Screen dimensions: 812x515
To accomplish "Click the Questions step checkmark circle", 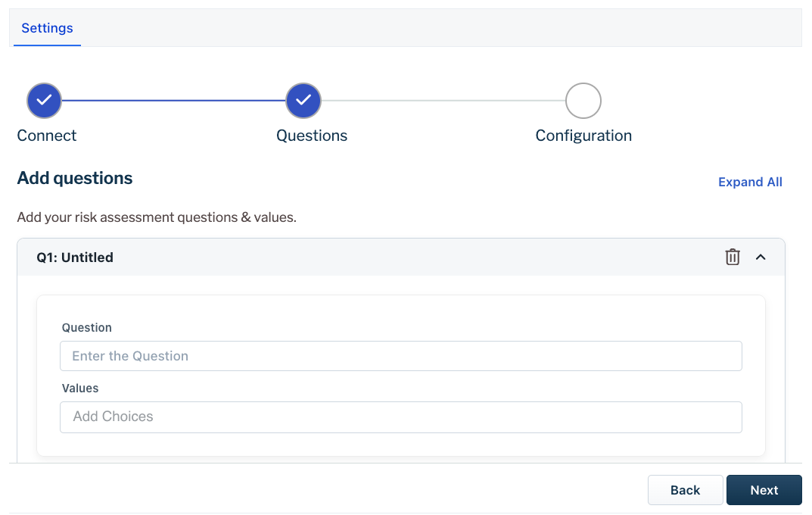I will tap(303, 101).
